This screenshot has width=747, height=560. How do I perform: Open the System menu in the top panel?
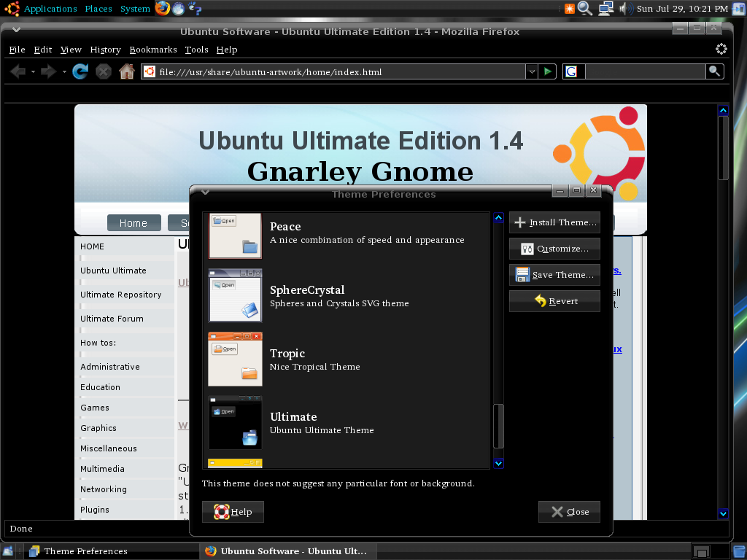[135, 9]
